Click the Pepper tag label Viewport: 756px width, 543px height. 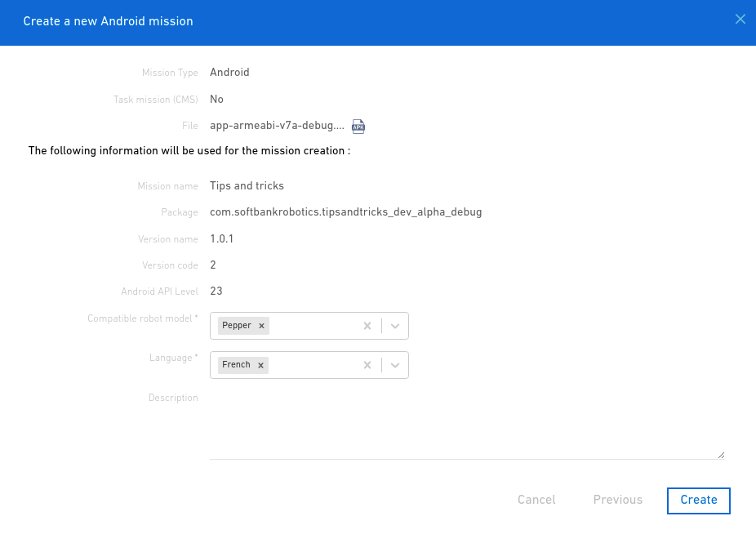[x=237, y=326]
